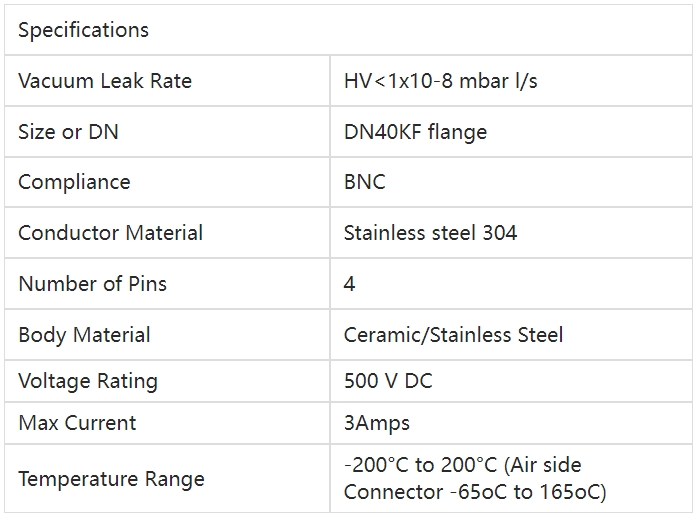Click the HV<1x10-8 mbar l/s value
698x520 pixels.
point(440,81)
